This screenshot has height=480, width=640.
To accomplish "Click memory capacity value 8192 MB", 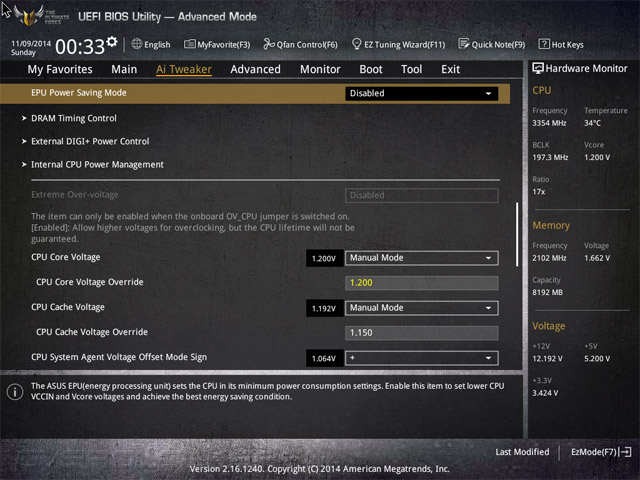I will coord(547,292).
